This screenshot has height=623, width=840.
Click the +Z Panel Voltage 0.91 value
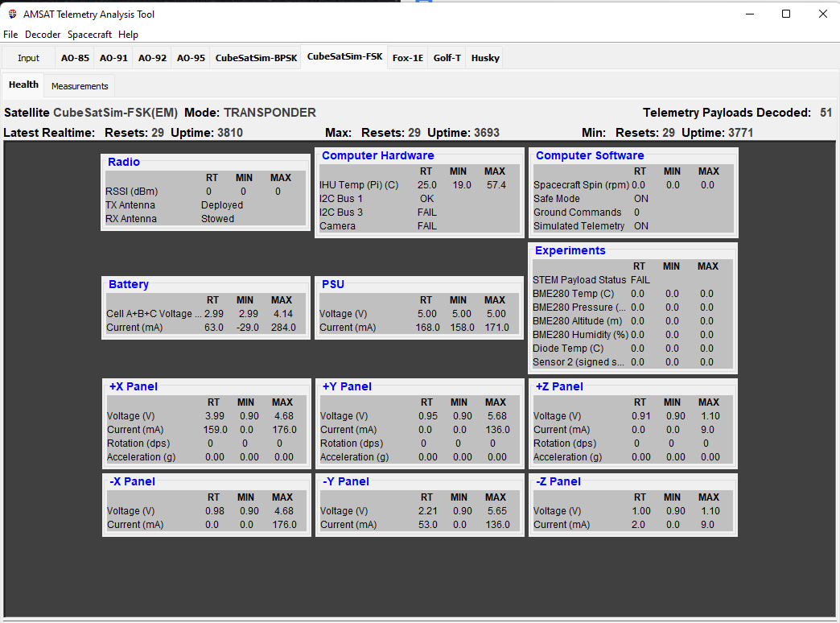(x=640, y=416)
